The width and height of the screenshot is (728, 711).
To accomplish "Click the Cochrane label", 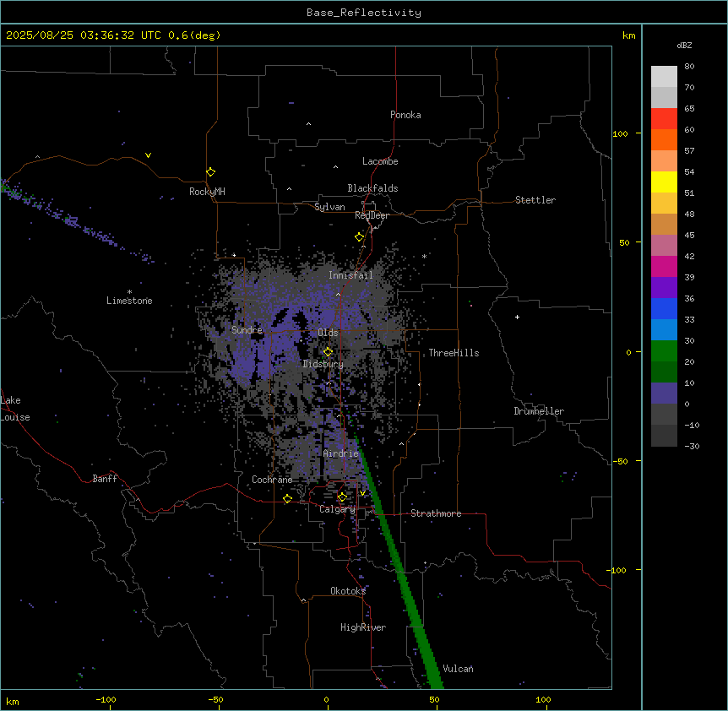I will 272,480.
